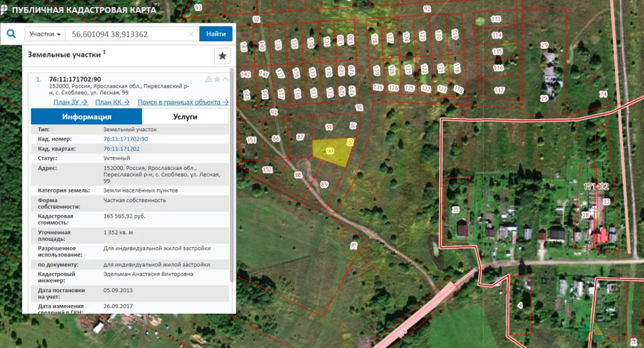
Task: Select parcel 74 on the map
Action: (603, 94)
